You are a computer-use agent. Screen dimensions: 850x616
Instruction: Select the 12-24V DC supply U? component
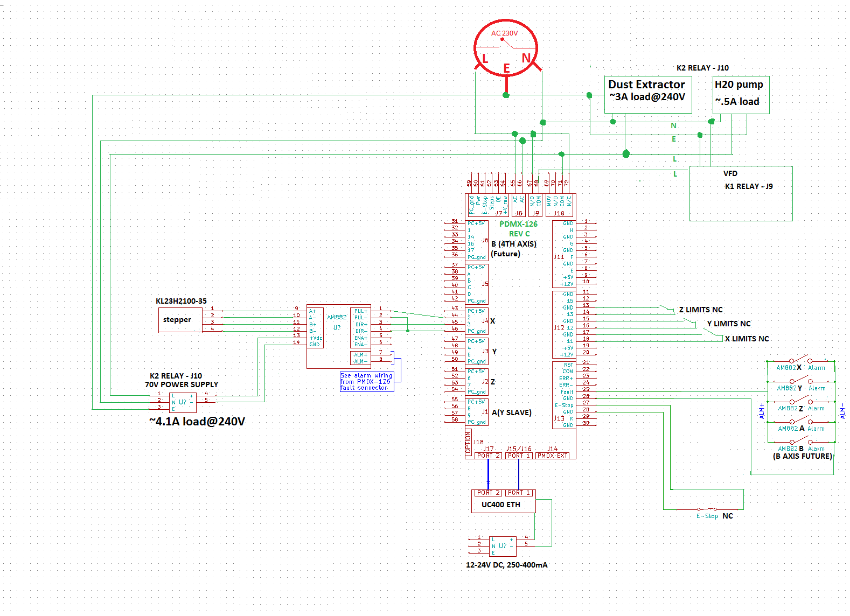502,546
